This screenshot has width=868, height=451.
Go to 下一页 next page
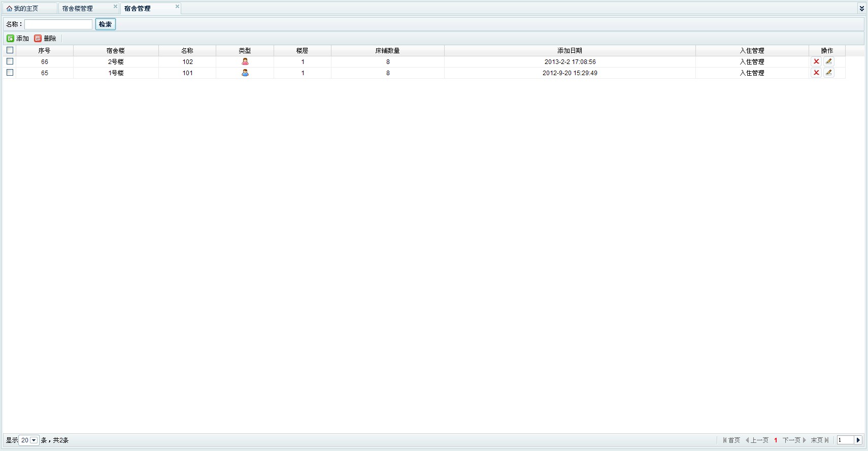(x=794, y=440)
